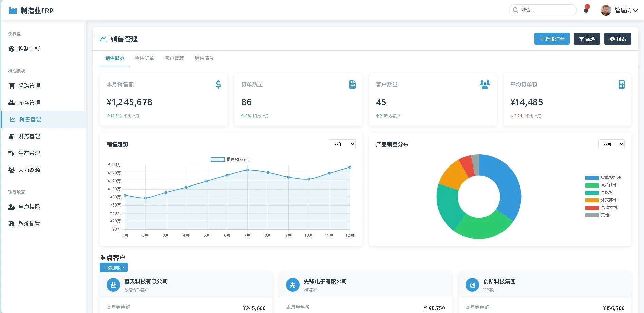This screenshot has width=644, height=313.
Task: Toggle 销售额 (万元) legend on trend chart
Action: click(x=231, y=159)
